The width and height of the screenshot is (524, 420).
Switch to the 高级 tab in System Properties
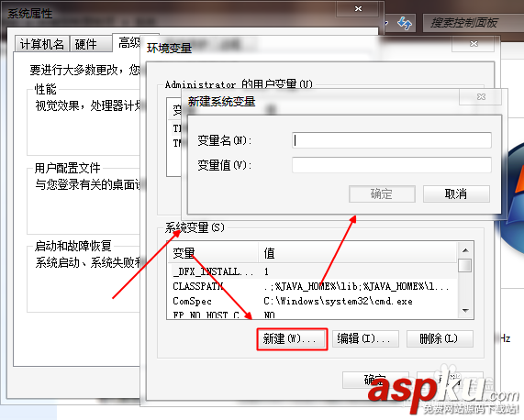point(129,43)
